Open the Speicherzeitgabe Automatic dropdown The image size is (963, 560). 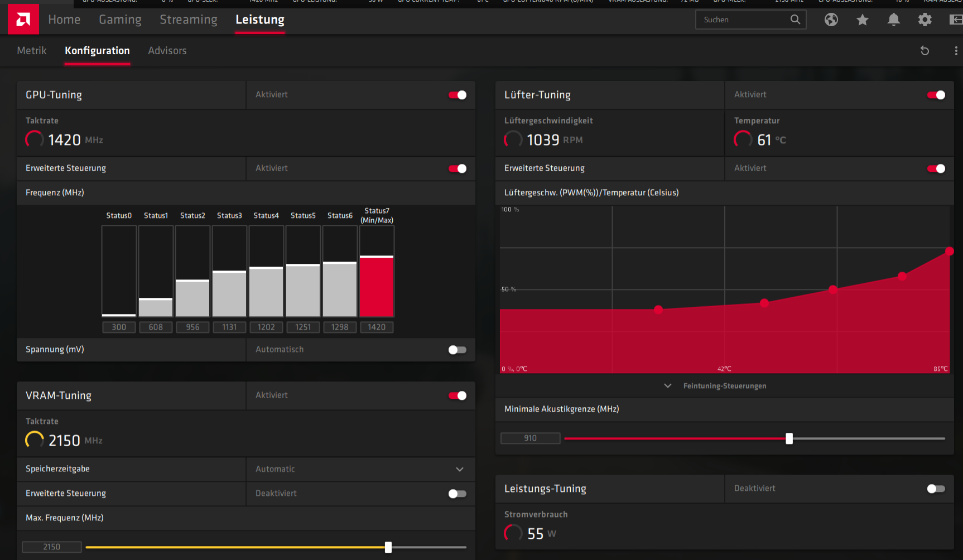pyautogui.click(x=360, y=469)
